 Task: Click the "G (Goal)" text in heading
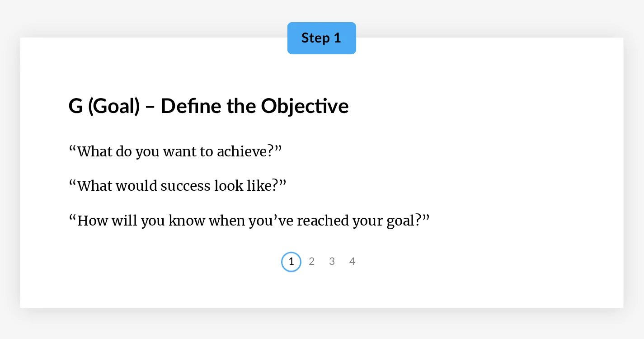(x=104, y=106)
